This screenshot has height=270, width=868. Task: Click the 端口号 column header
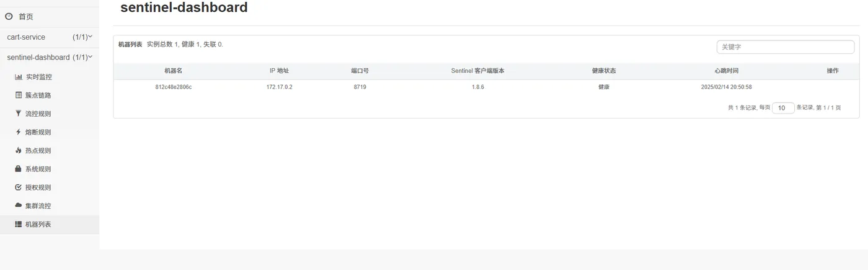[360, 71]
